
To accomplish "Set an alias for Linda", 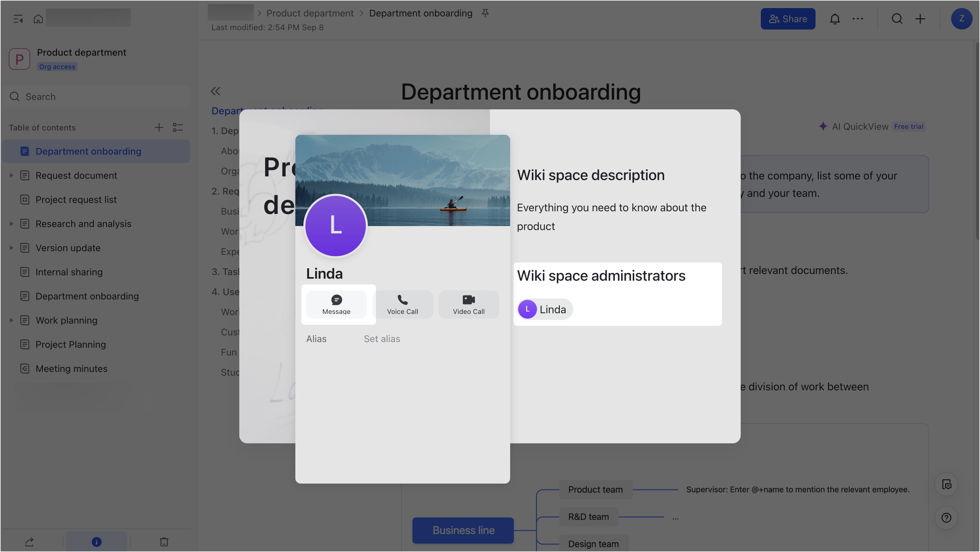I will 382,339.
